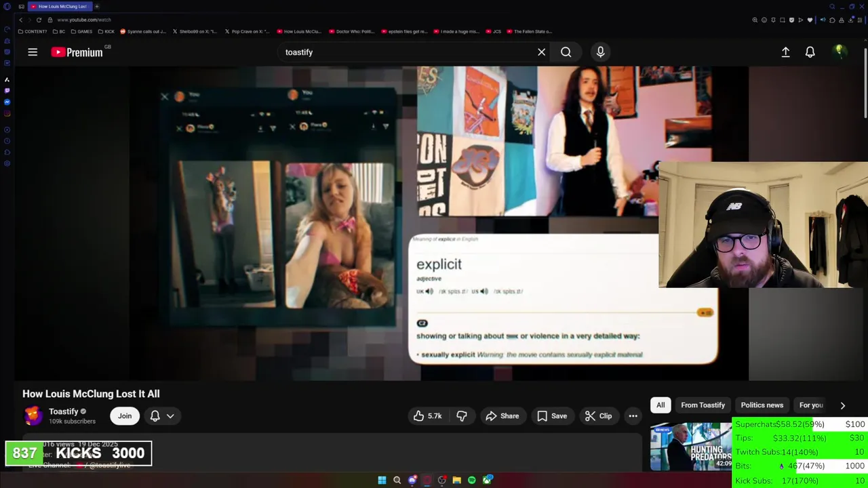The image size is (868, 488).
Task: Clear the 'toastify' search text
Action: pos(541,52)
